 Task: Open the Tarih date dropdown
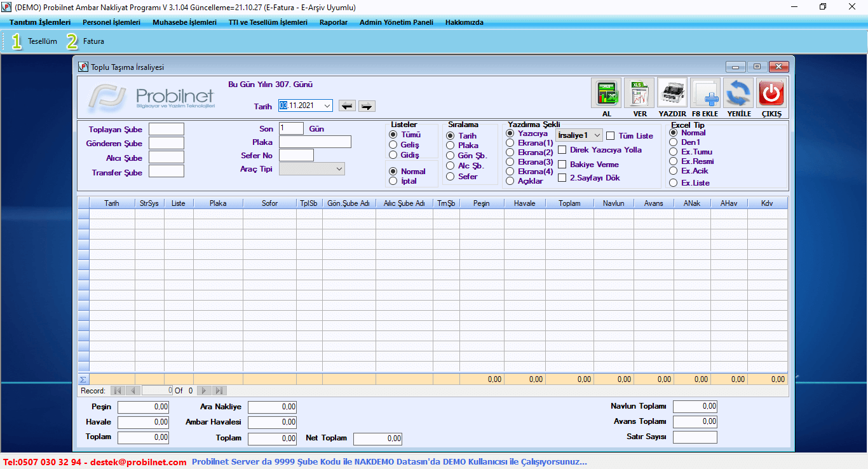pyautogui.click(x=327, y=106)
